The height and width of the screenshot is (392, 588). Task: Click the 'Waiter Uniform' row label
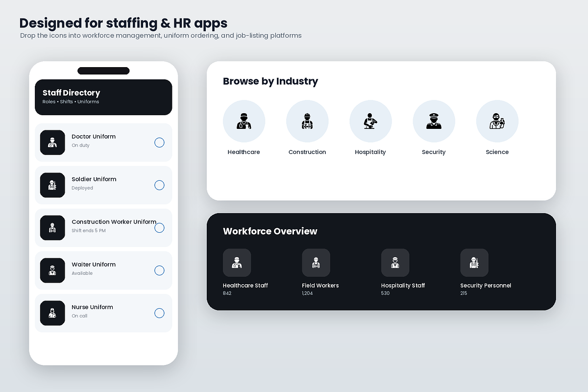94,265
